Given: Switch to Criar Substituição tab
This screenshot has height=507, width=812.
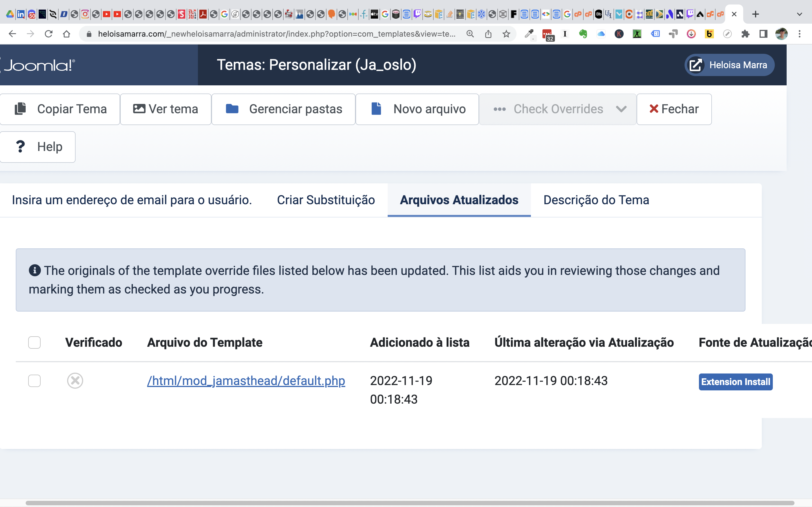Looking at the screenshot, I should [325, 200].
